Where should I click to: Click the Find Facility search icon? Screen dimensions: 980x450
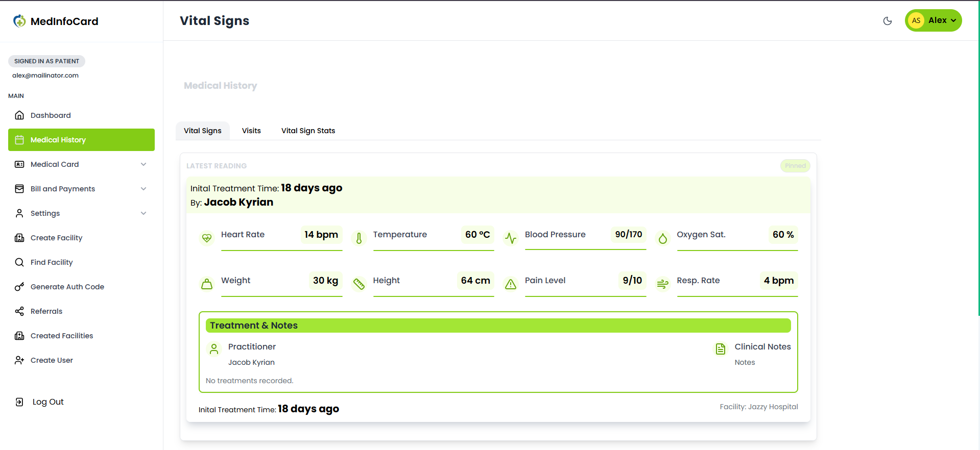pos(19,262)
